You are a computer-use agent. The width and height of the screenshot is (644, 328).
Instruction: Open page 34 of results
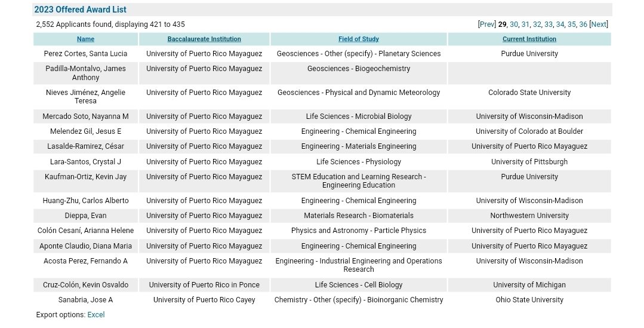[560, 24]
